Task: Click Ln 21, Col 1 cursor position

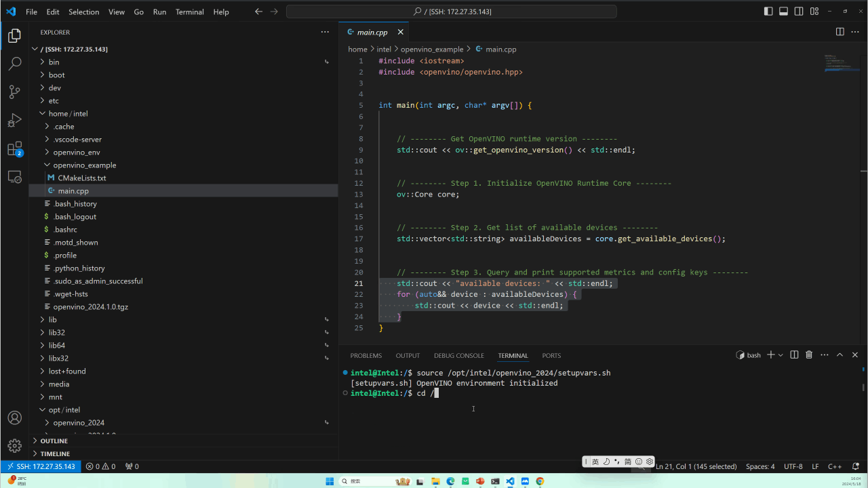Action: click(696, 466)
